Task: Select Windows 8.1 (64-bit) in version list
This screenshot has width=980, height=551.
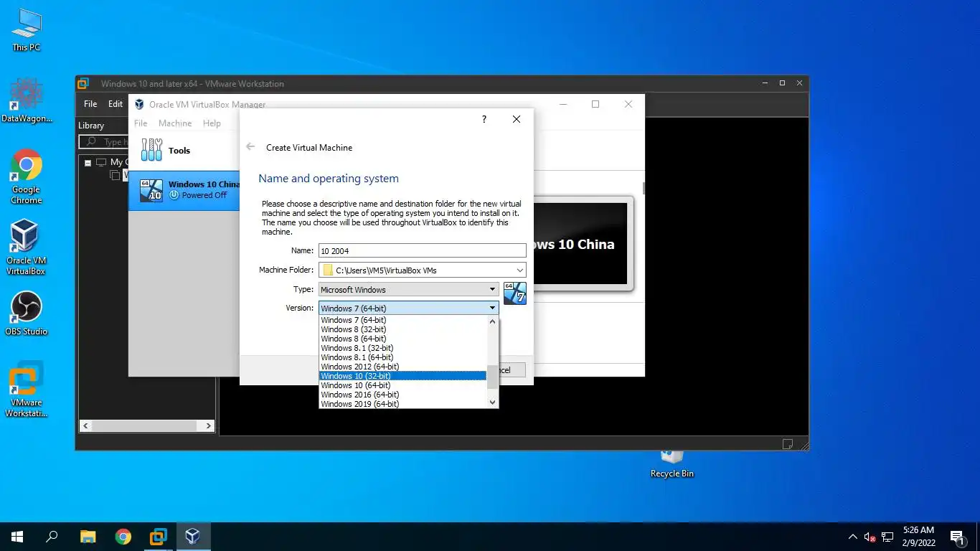Action: (402, 357)
